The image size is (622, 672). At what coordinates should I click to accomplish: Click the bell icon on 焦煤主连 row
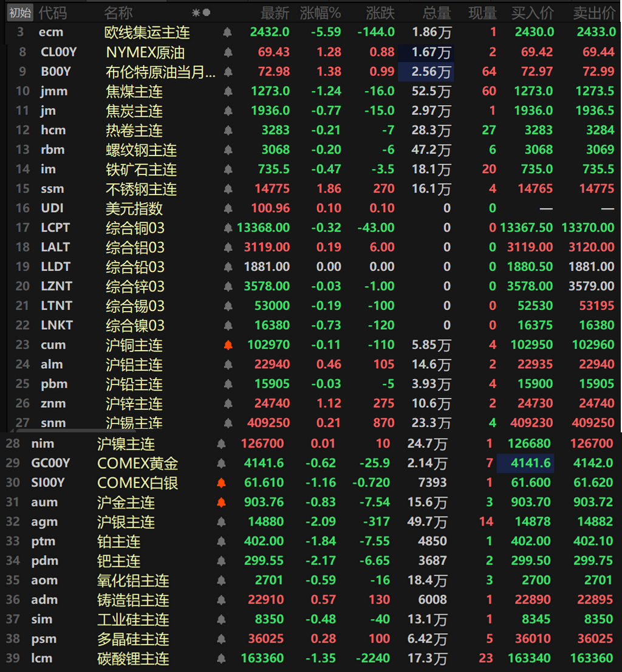click(x=228, y=91)
